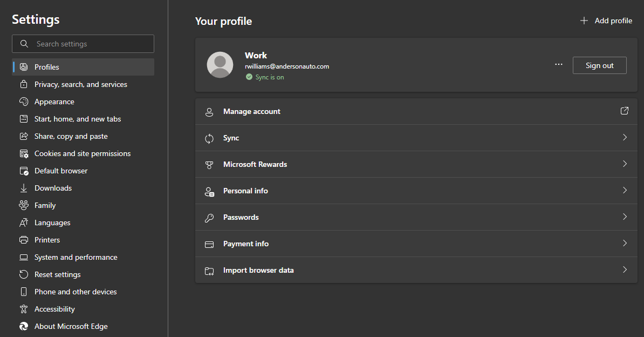This screenshot has height=337, width=644.
Task: Click the external link icon on Manage account
Action: (624, 111)
